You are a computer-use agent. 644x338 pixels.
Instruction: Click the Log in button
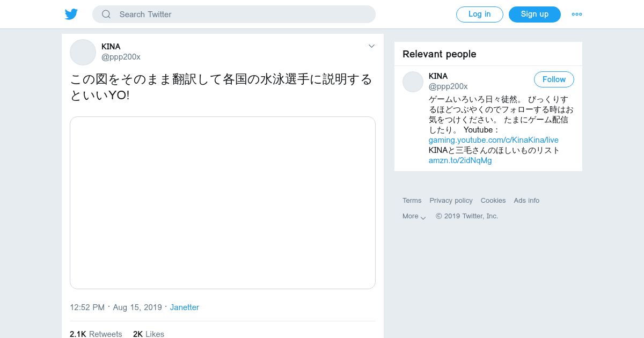479,14
